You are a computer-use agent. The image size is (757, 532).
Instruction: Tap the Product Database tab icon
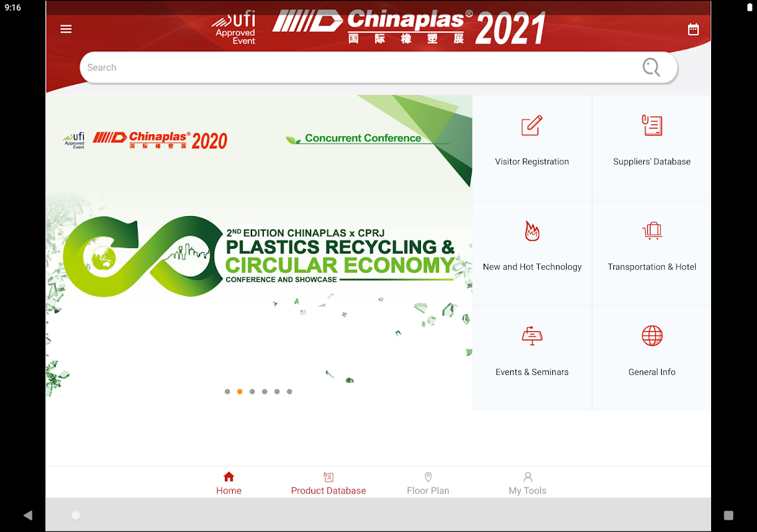pyautogui.click(x=329, y=477)
